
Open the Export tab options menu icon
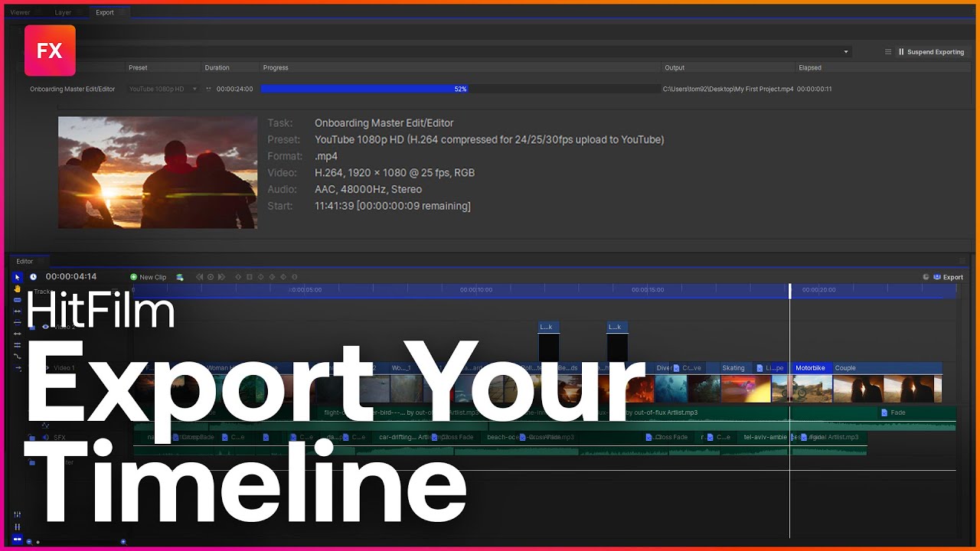122,12
